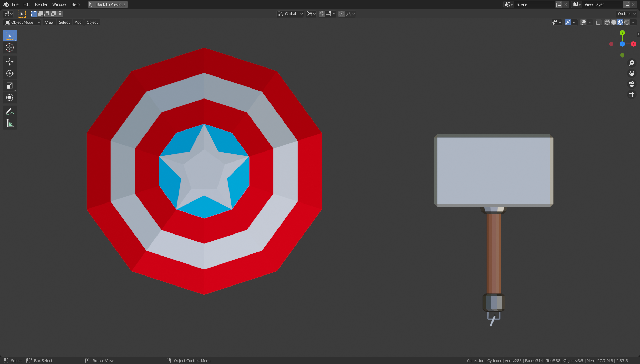Select the Scale tool
Image resolution: width=640 pixels, height=364 pixels.
coord(10,85)
